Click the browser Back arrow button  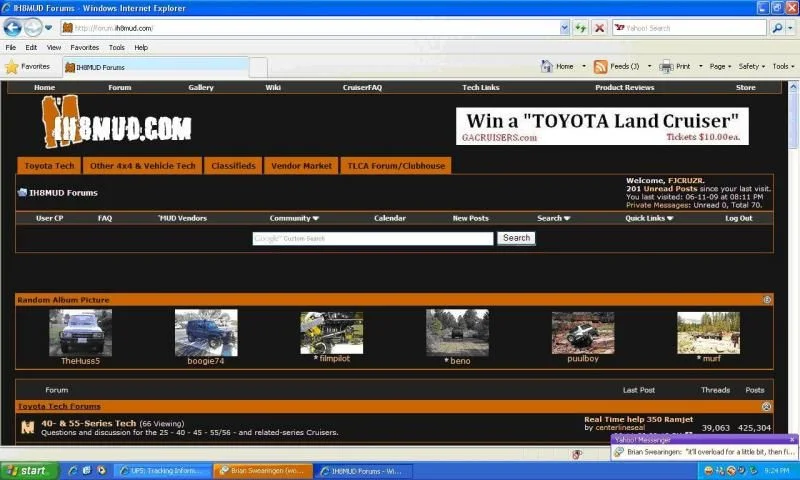(x=12, y=27)
